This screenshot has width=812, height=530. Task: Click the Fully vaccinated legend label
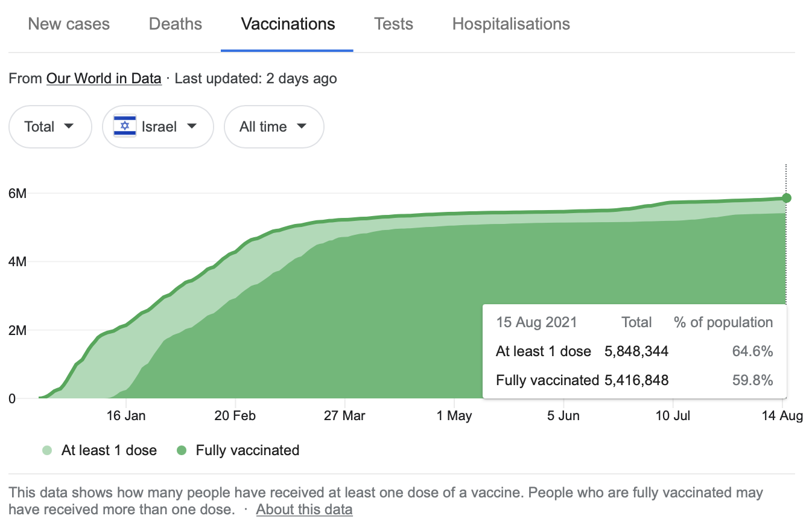click(247, 450)
